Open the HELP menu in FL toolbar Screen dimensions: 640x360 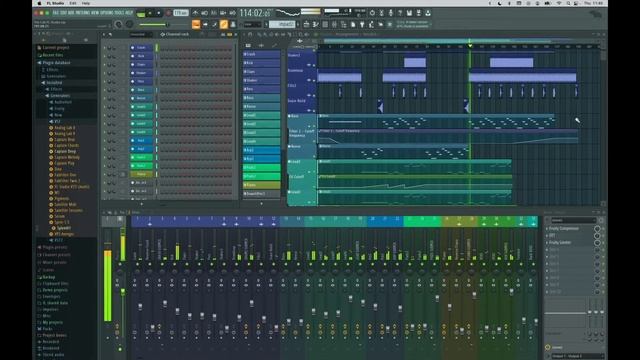coord(129,13)
